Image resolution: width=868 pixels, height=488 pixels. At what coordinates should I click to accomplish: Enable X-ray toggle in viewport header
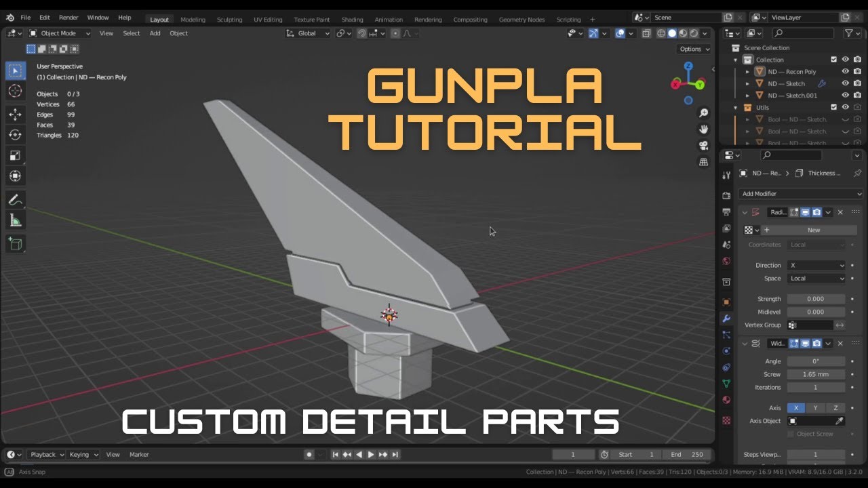(646, 33)
